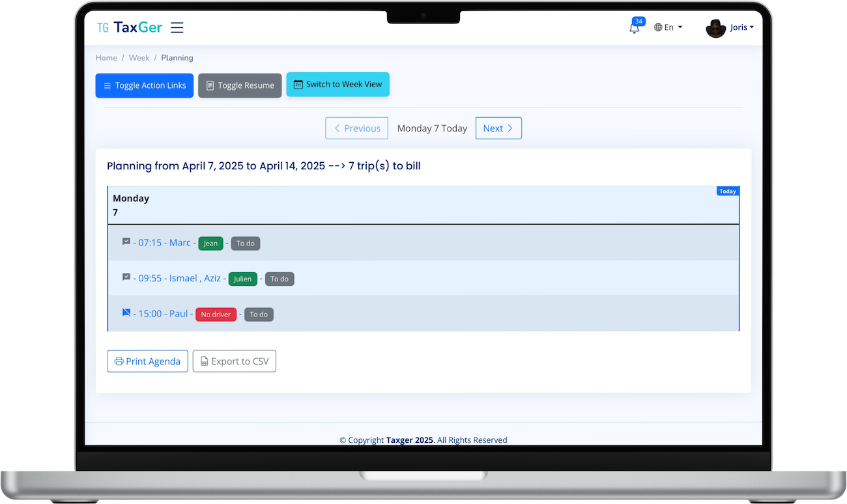Open the En language dropdown
This screenshot has height=504, width=847.
click(668, 27)
